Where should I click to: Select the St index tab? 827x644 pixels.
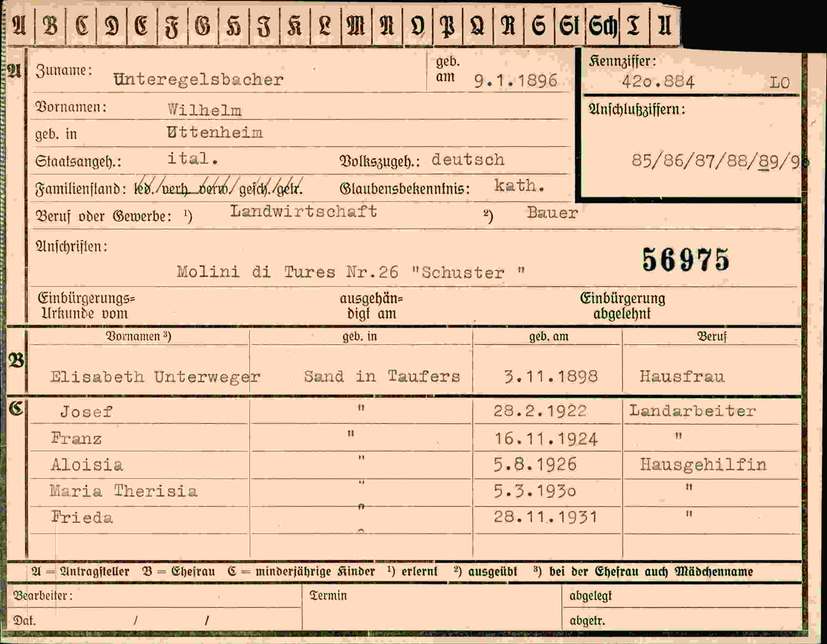tap(570, 26)
